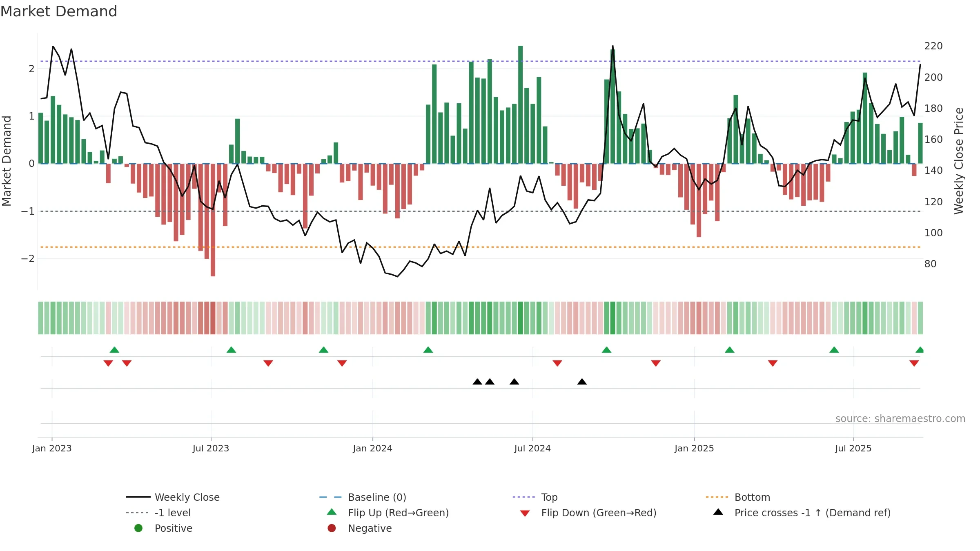Click the flip down marker just after Jul 2024
The width and height of the screenshot is (980, 551).
557,363
